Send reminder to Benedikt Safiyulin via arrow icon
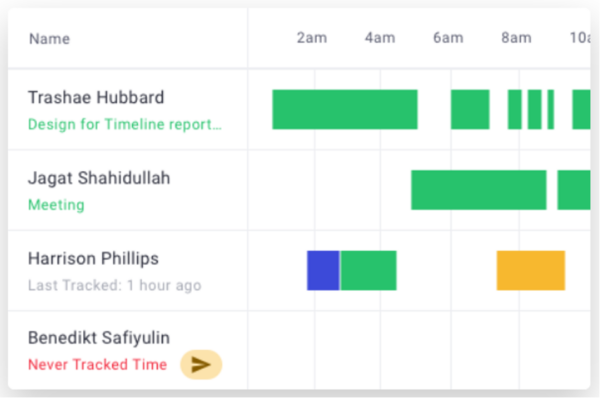 tap(201, 364)
